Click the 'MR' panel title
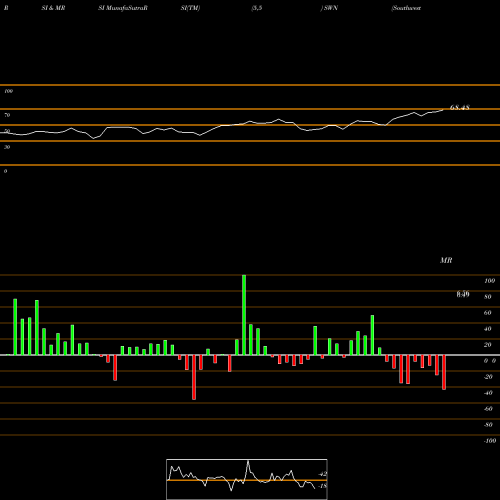 pos(446,260)
